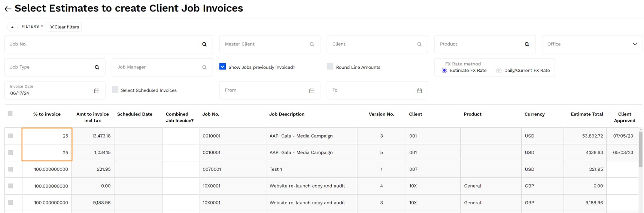Image resolution: width=644 pixels, height=213 pixels.
Task: Open the From date calendar icon
Action: (312, 90)
